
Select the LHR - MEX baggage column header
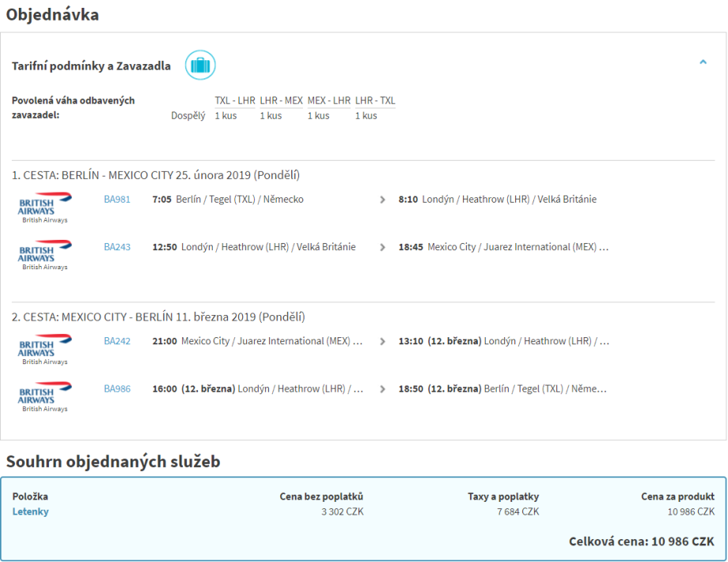pos(281,101)
